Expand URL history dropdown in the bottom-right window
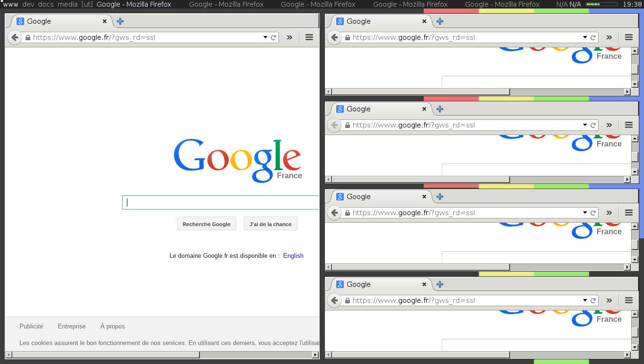This screenshot has height=364, width=644. click(x=585, y=300)
